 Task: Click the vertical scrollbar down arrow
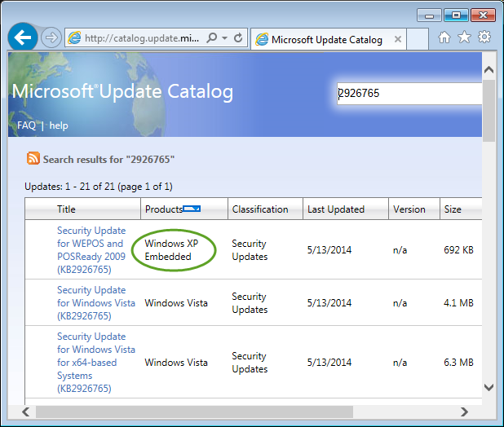point(489,387)
